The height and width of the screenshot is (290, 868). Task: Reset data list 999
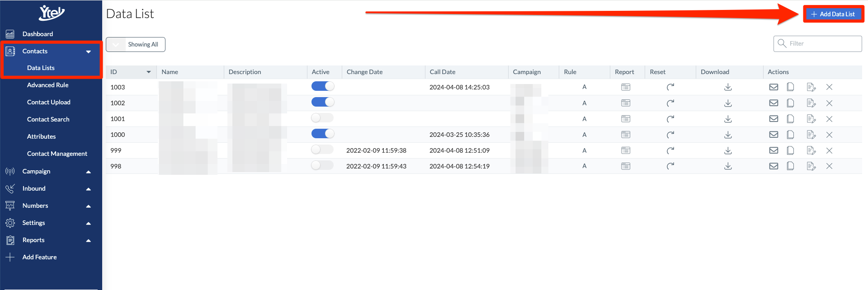tap(670, 150)
